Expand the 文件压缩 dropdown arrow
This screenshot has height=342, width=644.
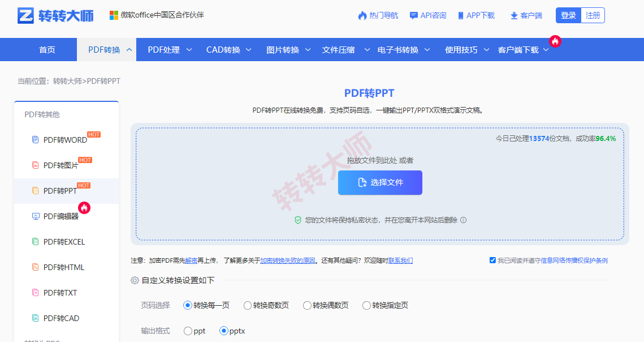(367, 50)
